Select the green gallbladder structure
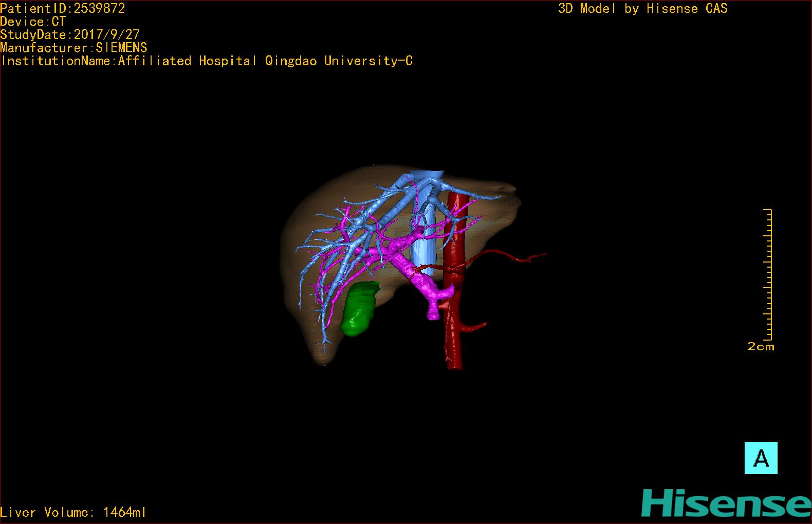The height and width of the screenshot is (524, 812). 359,309
